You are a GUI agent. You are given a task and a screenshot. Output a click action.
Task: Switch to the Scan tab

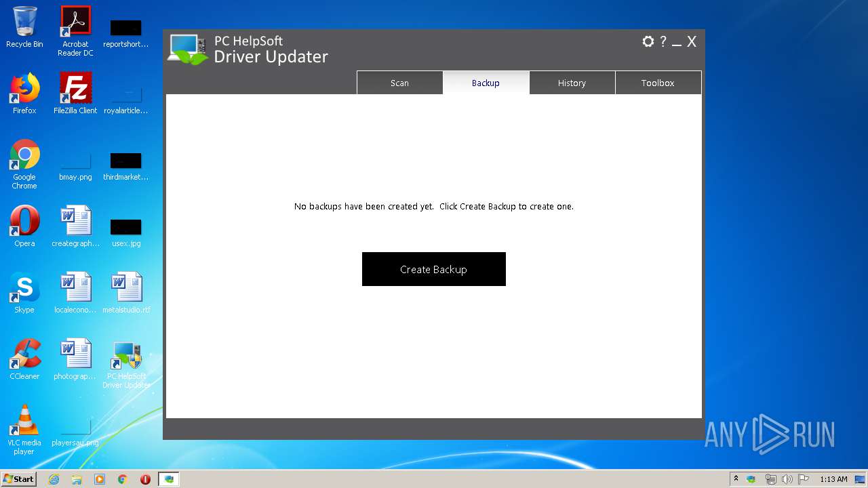[x=399, y=83]
